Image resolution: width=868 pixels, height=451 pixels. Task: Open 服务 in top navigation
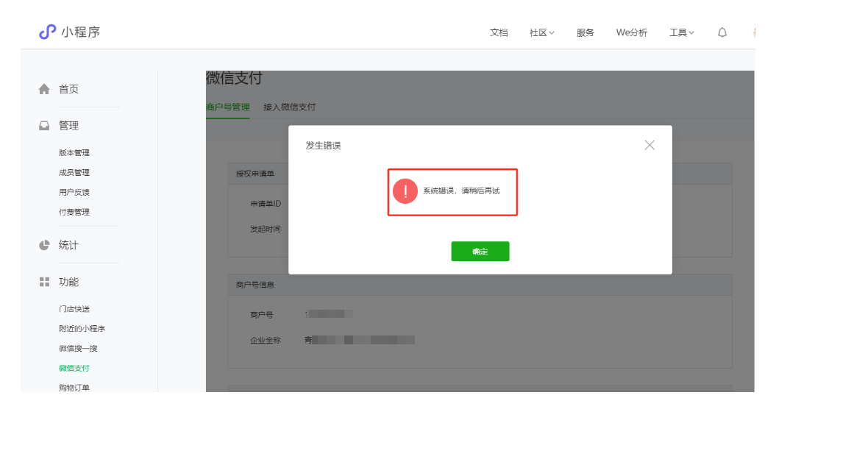tap(585, 32)
